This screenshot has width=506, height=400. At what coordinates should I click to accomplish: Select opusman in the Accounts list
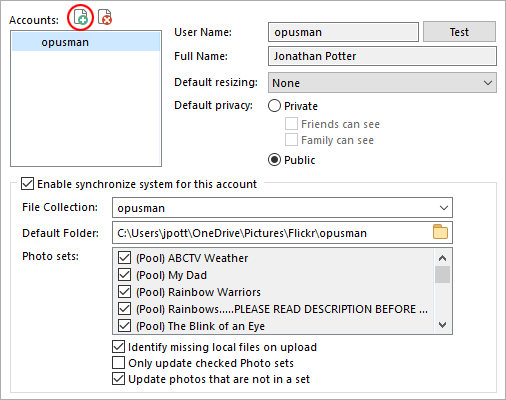coord(86,42)
